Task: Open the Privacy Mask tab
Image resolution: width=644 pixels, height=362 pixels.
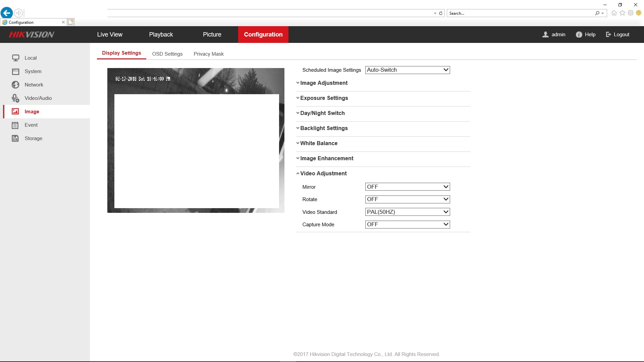Action: point(208,54)
